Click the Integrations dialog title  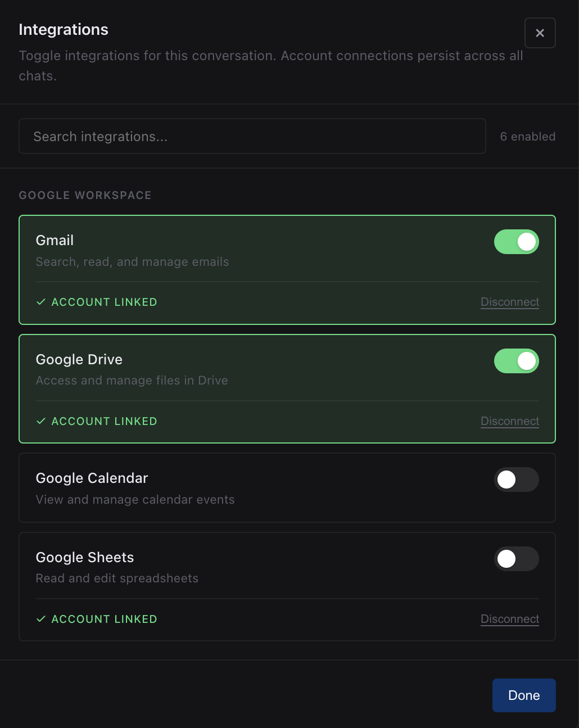click(x=64, y=29)
